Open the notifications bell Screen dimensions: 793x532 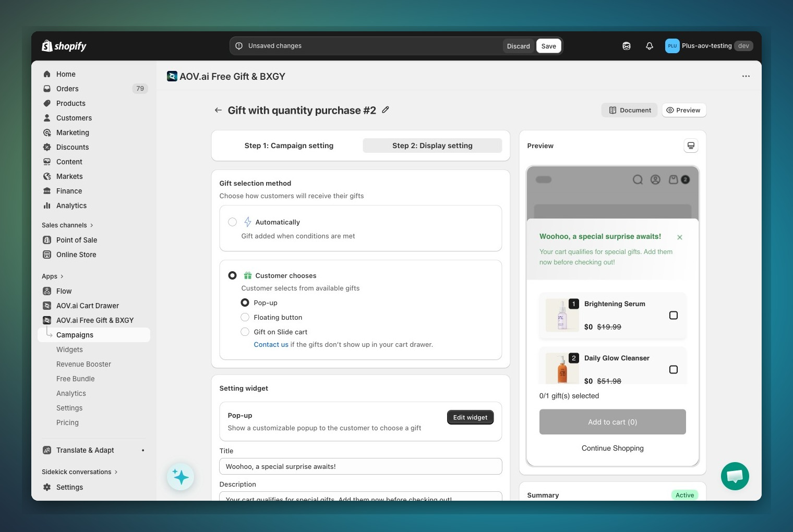pos(650,46)
